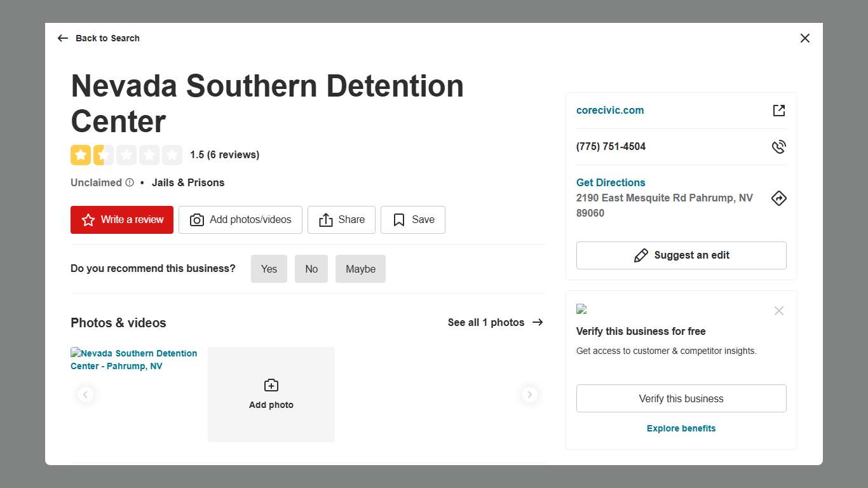Click the Write a review button
The height and width of the screenshot is (488, 868).
[121, 219]
